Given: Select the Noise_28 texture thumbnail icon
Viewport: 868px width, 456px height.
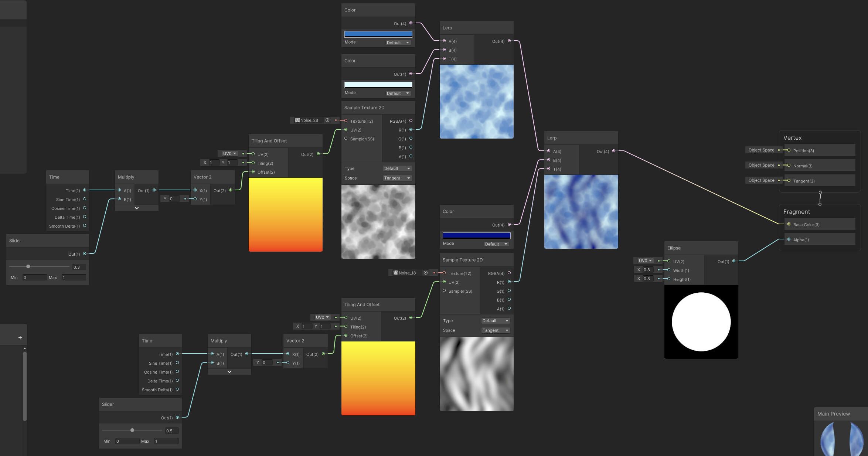Looking at the screenshot, I should (297, 120).
